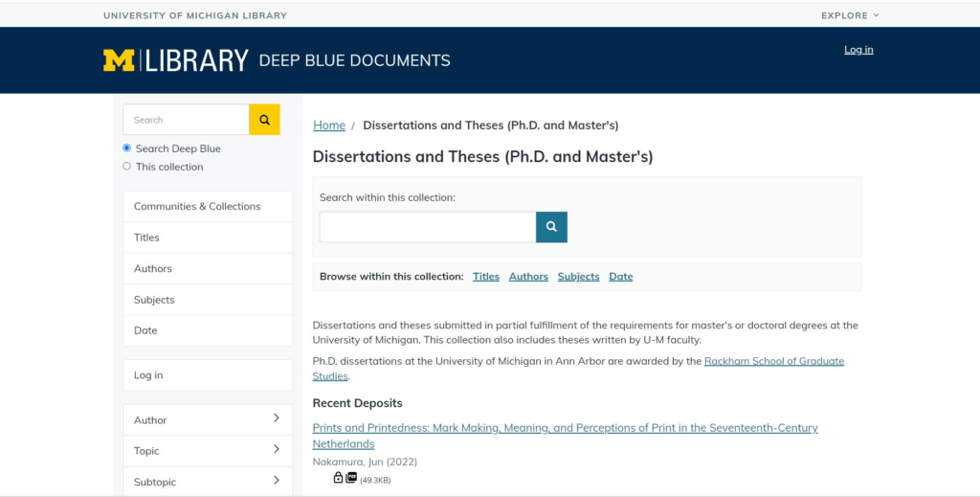Image resolution: width=980 pixels, height=497 pixels.
Task: Select the Search Deep Blue radio option
Action: point(127,148)
